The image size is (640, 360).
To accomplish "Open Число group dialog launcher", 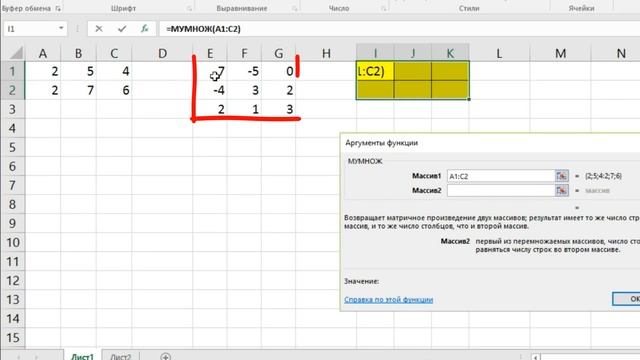I will [x=384, y=8].
